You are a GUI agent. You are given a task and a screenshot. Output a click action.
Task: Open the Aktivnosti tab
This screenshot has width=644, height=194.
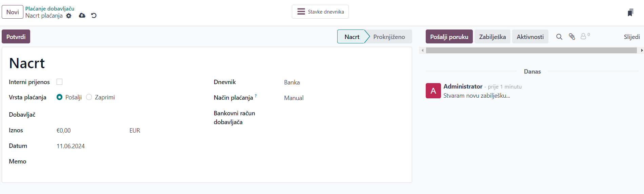pos(530,37)
